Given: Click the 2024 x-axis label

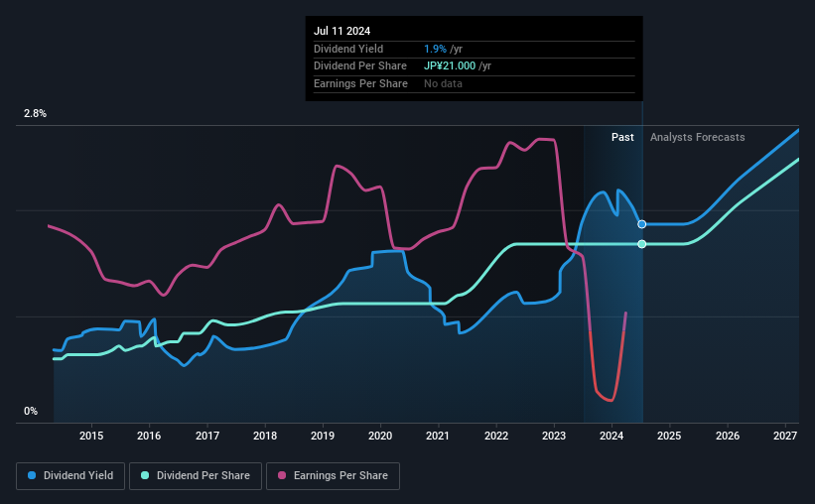Looking at the screenshot, I should (x=611, y=436).
